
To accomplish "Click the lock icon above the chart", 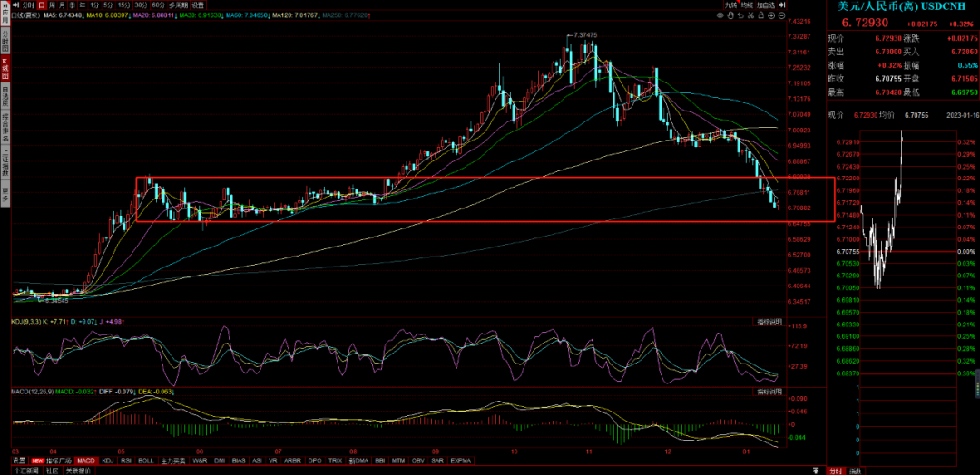I will pos(760,15).
